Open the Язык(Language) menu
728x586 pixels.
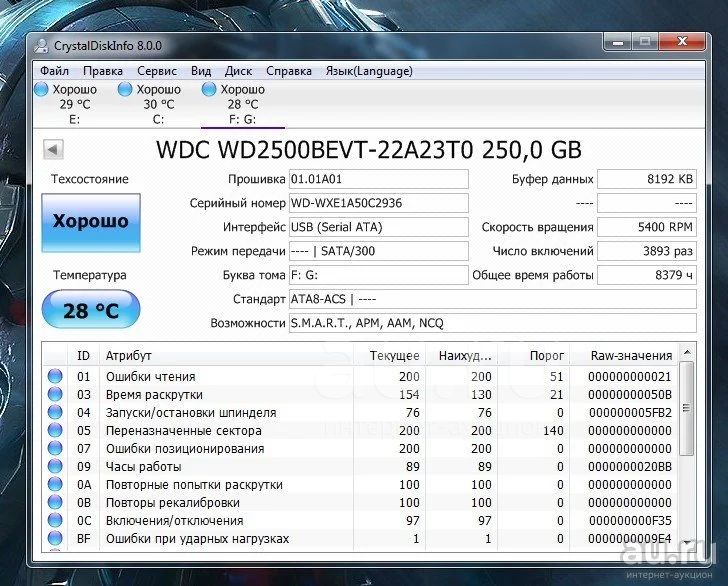369,71
